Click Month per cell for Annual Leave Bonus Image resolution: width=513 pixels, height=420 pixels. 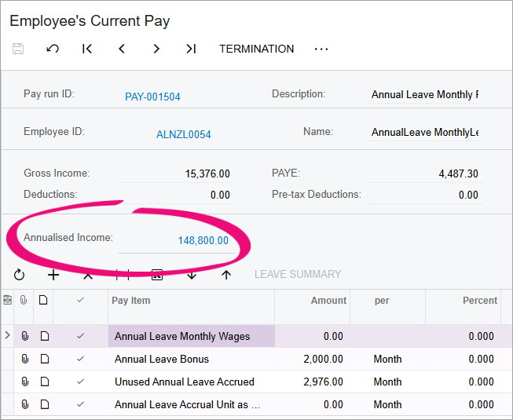[387, 360]
